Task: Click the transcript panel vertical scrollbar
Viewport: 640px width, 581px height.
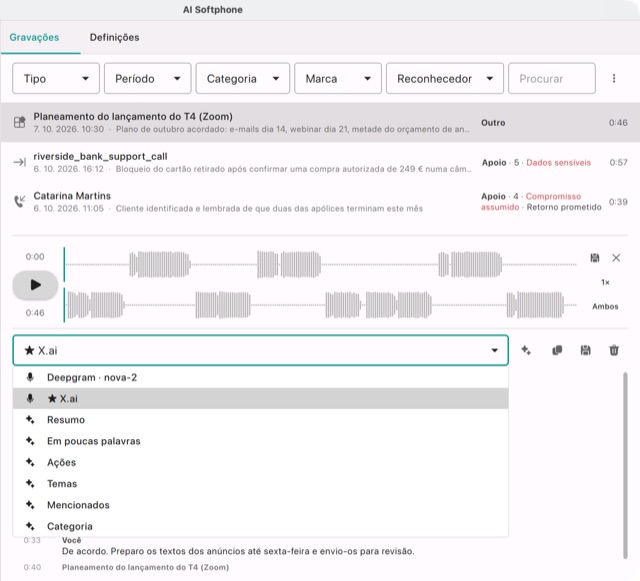Action: (625, 465)
